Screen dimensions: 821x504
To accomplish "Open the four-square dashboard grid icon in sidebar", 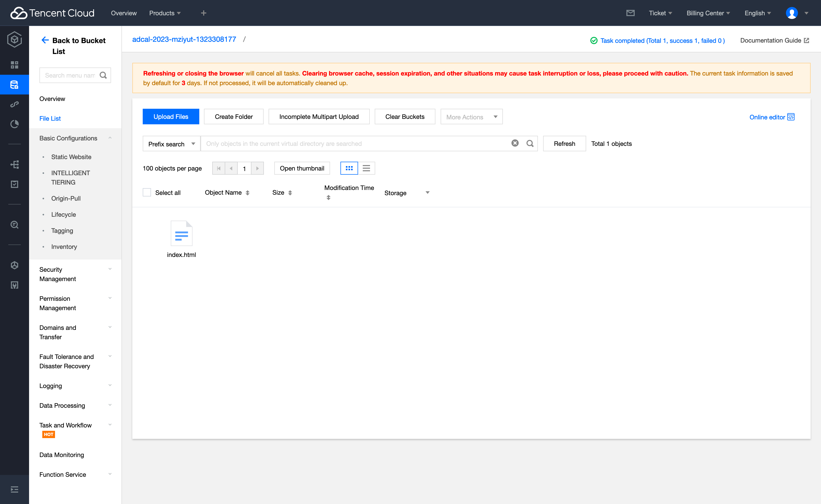I will (14, 65).
